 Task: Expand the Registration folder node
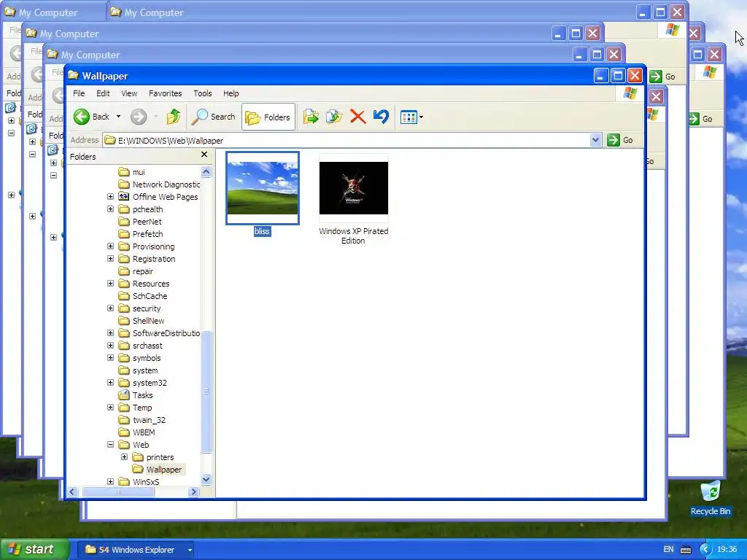111,259
